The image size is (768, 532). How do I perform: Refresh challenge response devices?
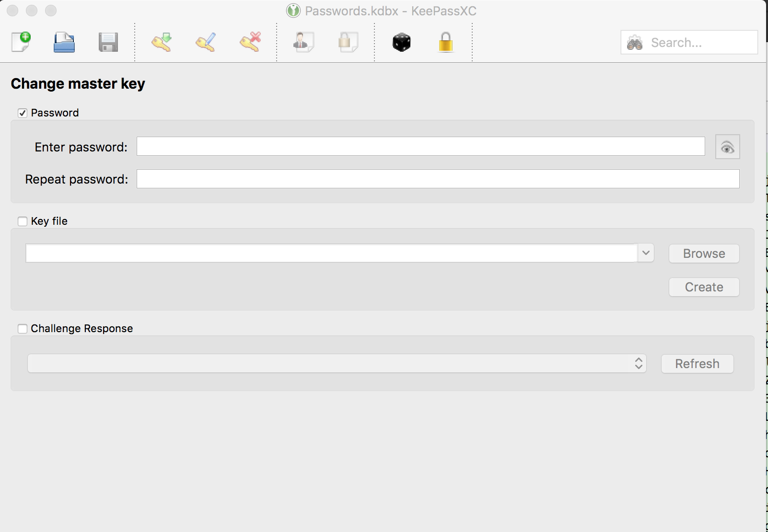click(697, 364)
